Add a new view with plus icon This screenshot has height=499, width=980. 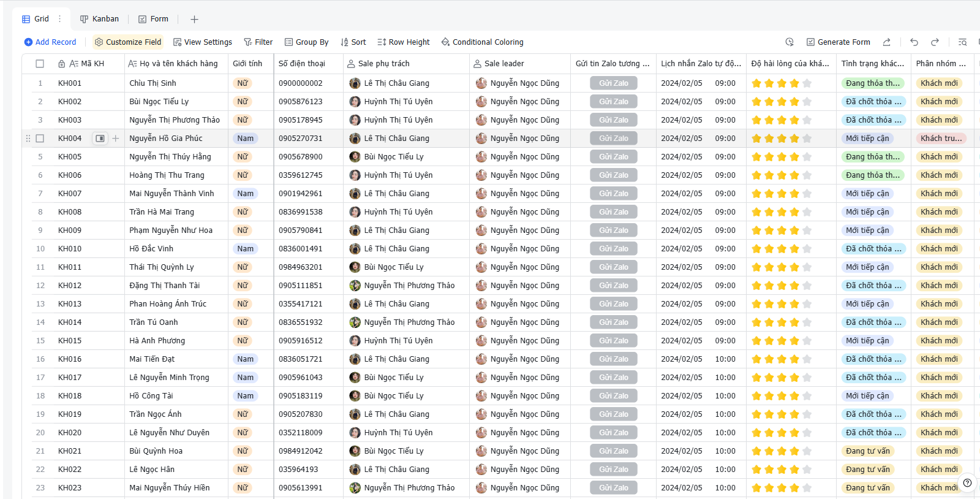tap(194, 20)
